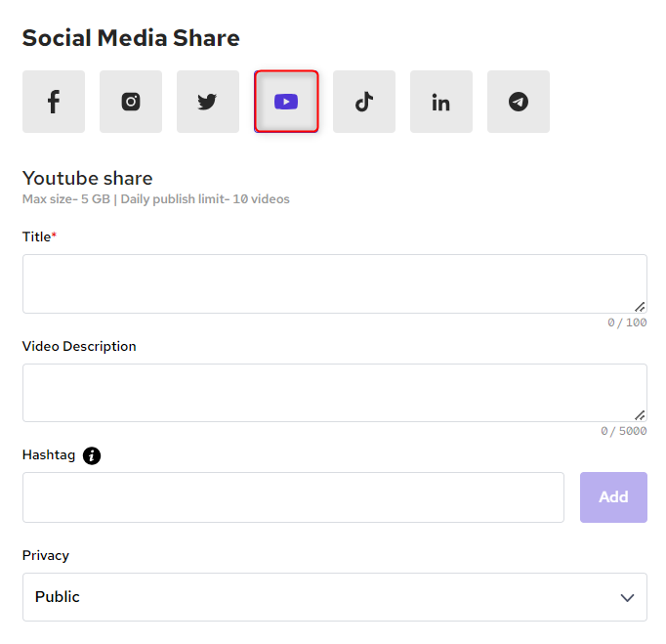Screen dimensions: 666x644
Task: Click the Privacy label text
Action: click(x=46, y=555)
